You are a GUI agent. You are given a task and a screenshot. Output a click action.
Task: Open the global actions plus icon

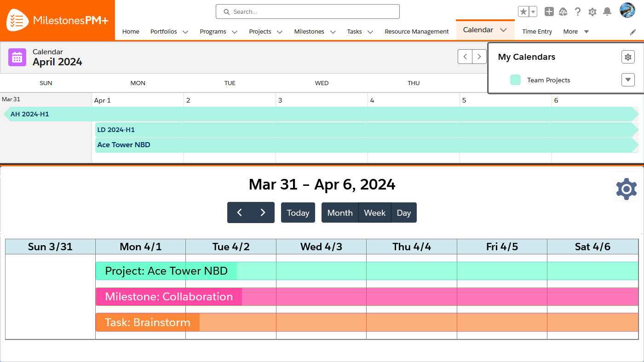point(549,11)
